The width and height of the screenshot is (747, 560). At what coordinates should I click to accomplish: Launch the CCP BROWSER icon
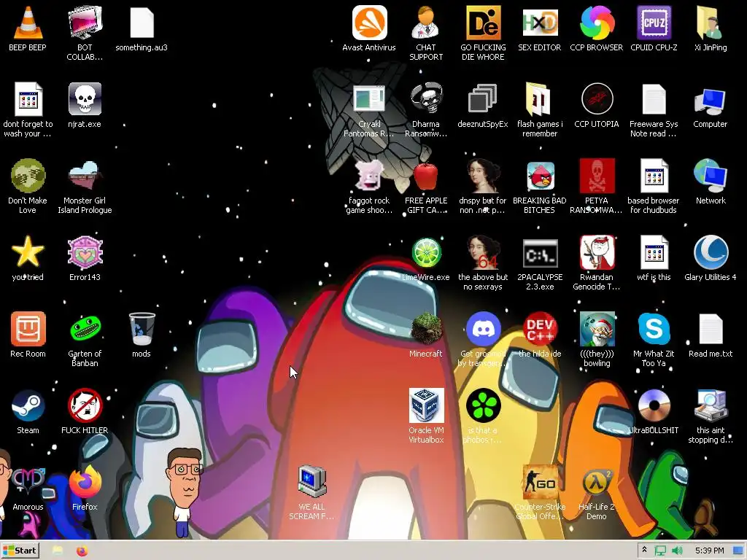(x=597, y=23)
